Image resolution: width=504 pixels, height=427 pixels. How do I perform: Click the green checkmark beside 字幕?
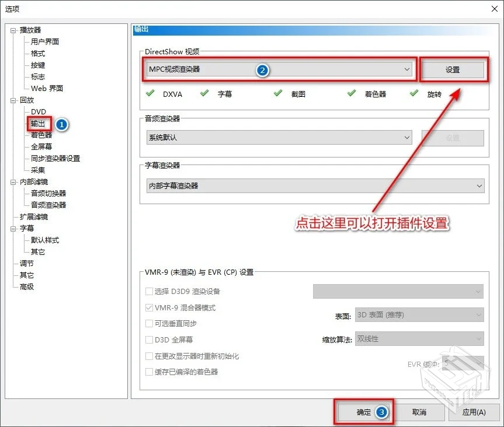[205, 93]
